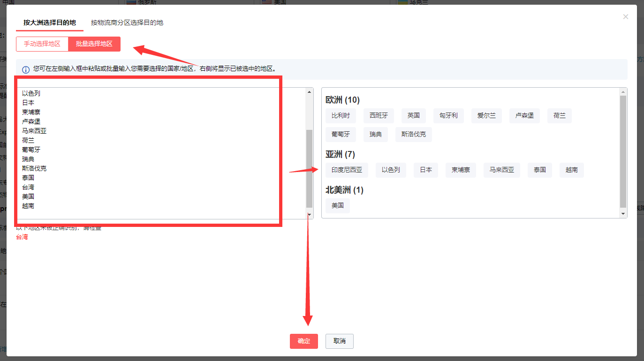Click the 比利时 tag under 欧洲

pyautogui.click(x=341, y=115)
